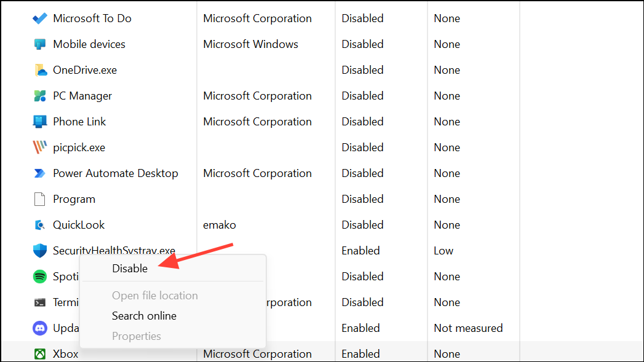Click the Discord Update icon
This screenshot has width=644, height=362.
coord(40,328)
